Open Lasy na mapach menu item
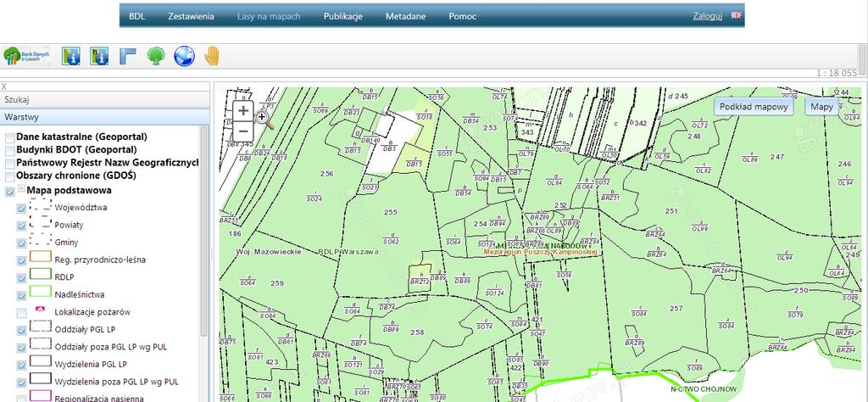This screenshot has height=402, width=868. 269,16
